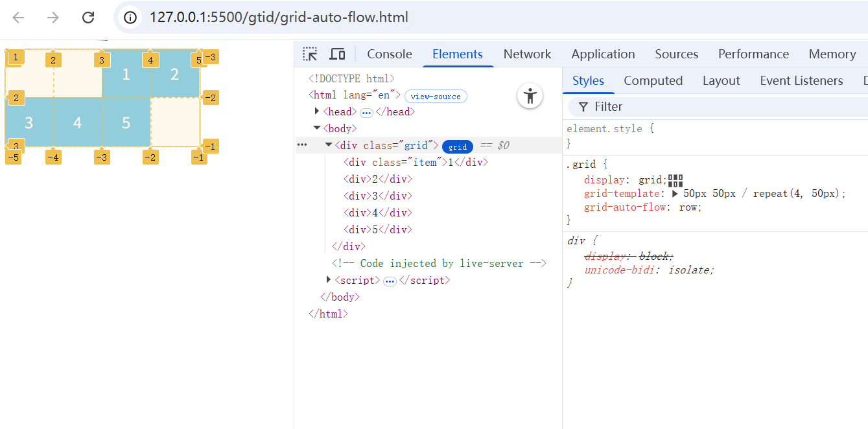Expand collapsed head contents ellipsis

(x=366, y=113)
